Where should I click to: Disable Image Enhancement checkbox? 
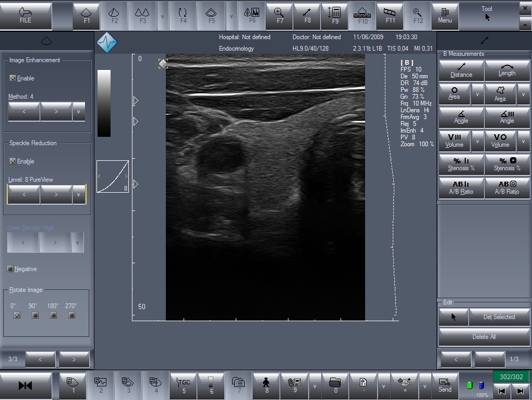pyautogui.click(x=13, y=78)
